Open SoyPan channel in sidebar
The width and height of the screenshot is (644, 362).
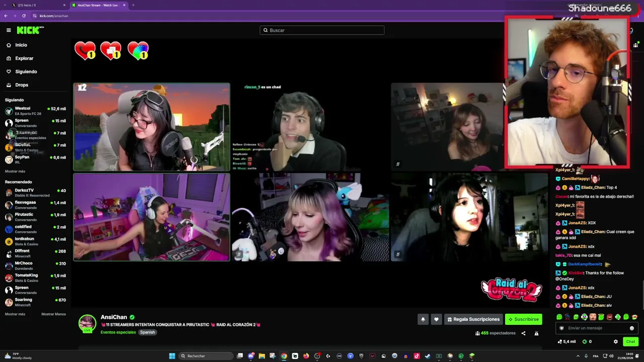click(x=35, y=159)
